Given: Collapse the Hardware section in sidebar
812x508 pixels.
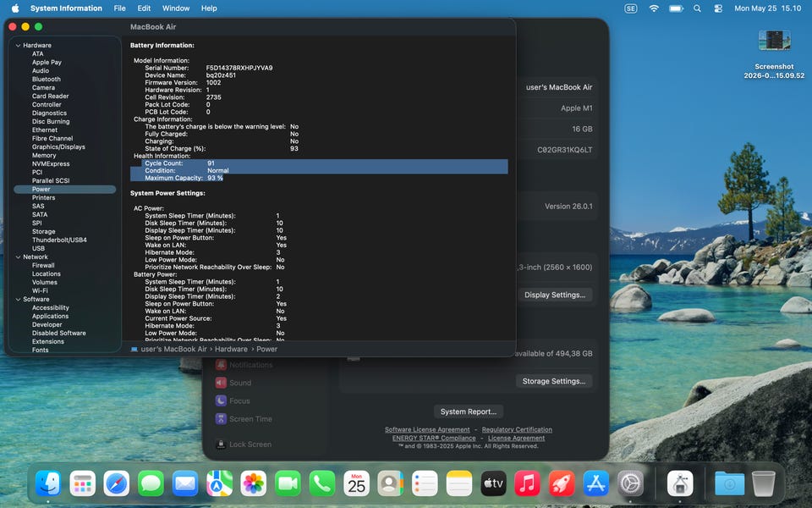Looking at the screenshot, I should point(18,45).
